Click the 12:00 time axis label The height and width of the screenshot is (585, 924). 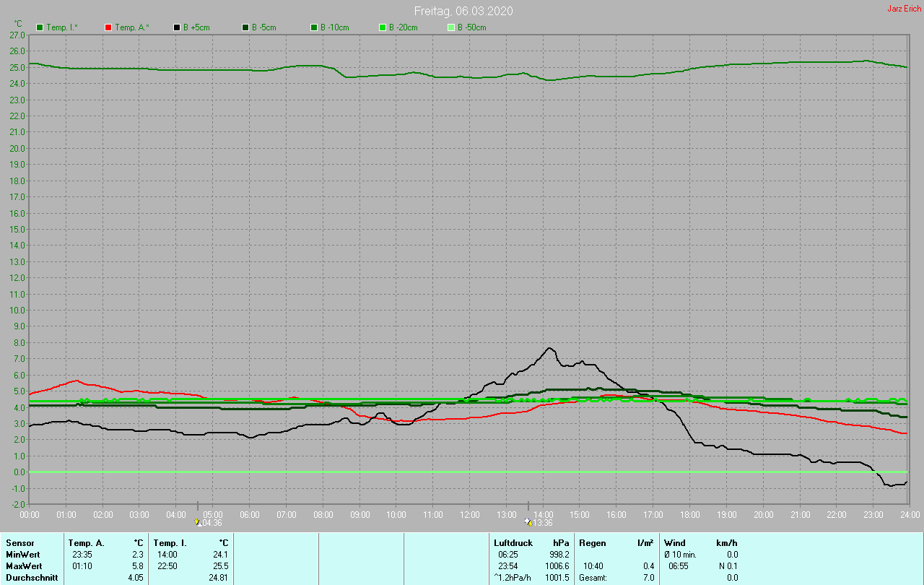click(x=469, y=514)
